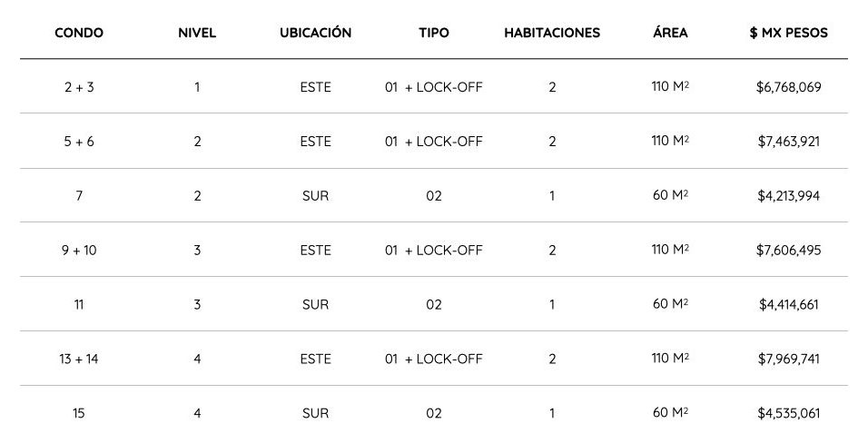Click the ÁREA column header
Screen dimensions: 868x443
(x=670, y=32)
